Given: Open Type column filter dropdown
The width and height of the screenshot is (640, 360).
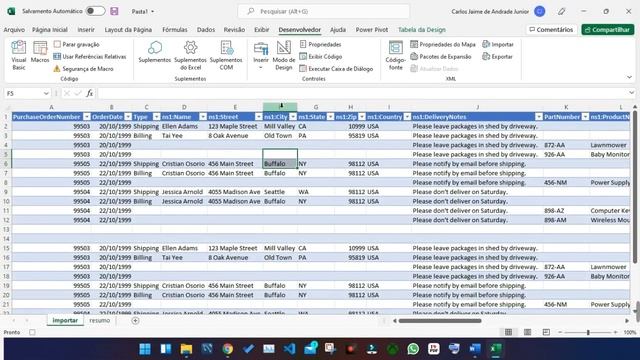Looking at the screenshot, I should pos(156,117).
